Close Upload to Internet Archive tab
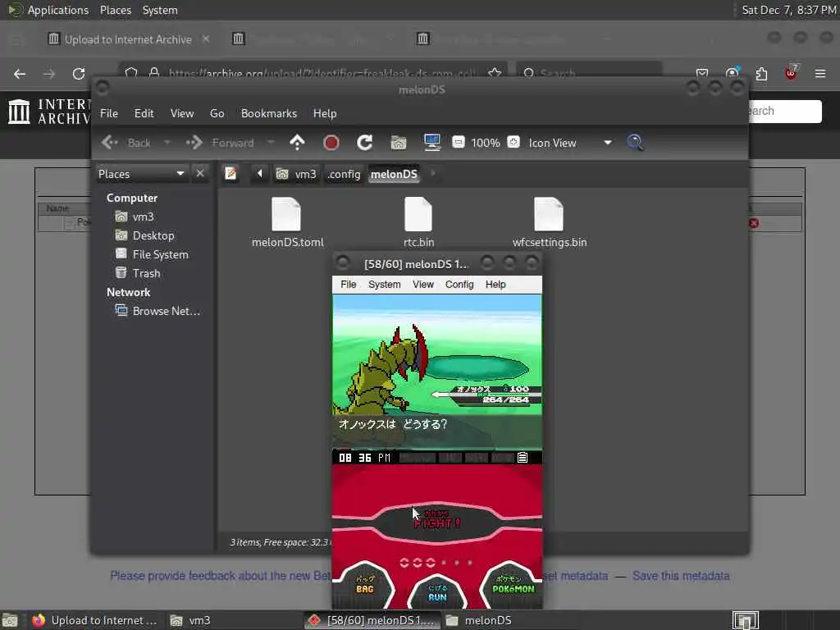Screen dimensions: 840x630 click(x=206, y=39)
